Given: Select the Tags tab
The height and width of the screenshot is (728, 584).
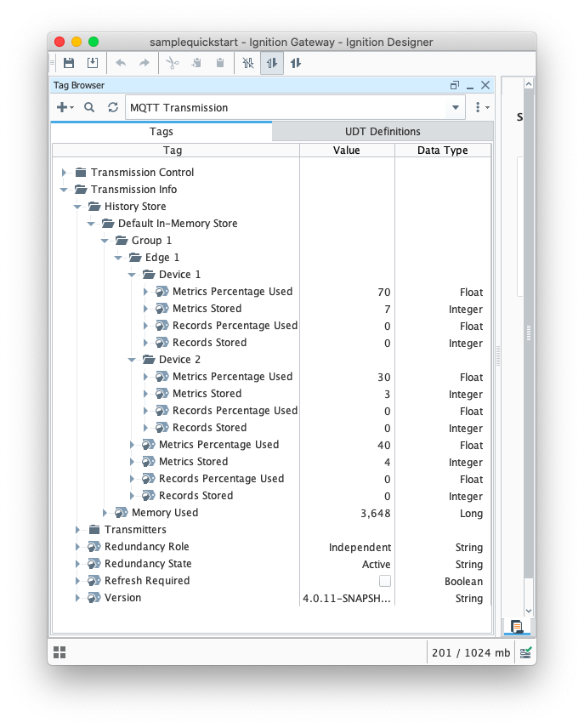Looking at the screenshot, I should coord(162,131).
